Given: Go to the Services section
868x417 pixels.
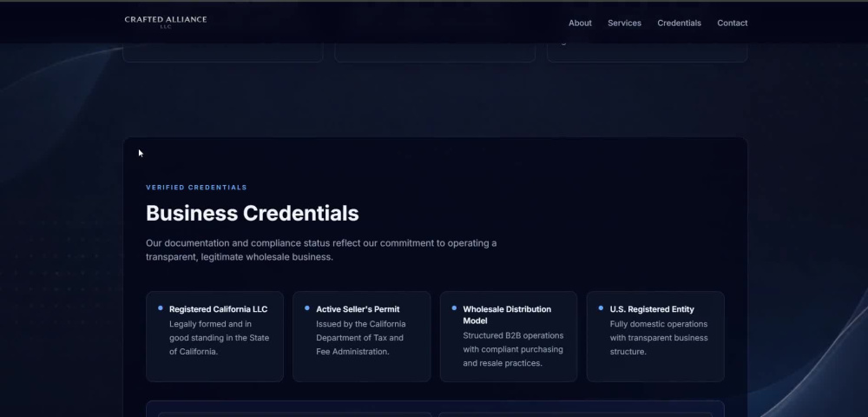Looking at the screenshot, I should [624, 23].
